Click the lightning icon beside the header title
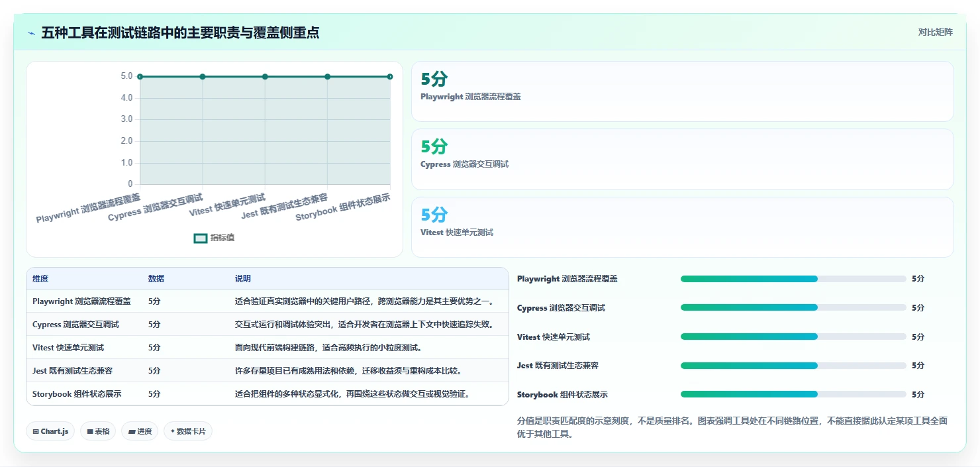Image resolution: width=980 pixels, height=467 pixels. click(x=32, y=33)
